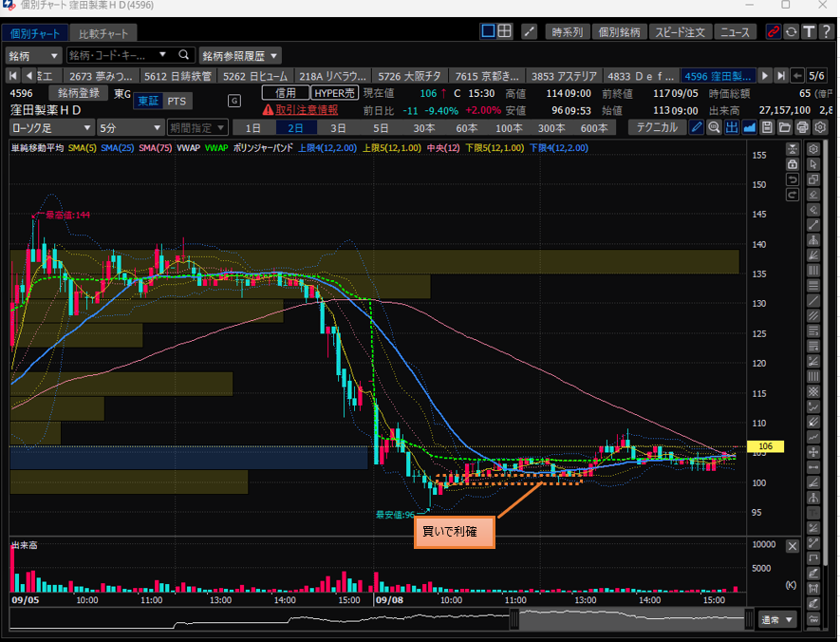
Task: Switch to four-panel chart layout
Action: coord(505,31)
